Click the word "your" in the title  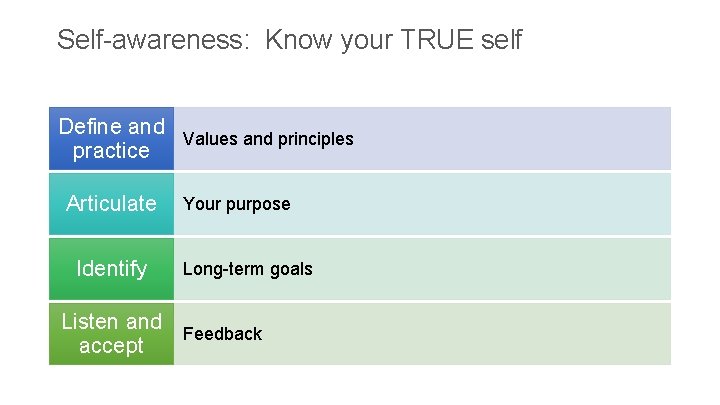tap(366, 40)
